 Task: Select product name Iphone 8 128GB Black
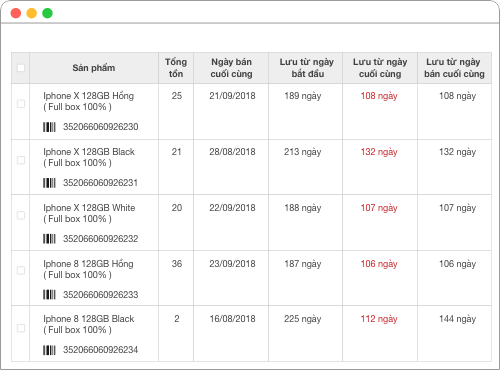point(88,319)
